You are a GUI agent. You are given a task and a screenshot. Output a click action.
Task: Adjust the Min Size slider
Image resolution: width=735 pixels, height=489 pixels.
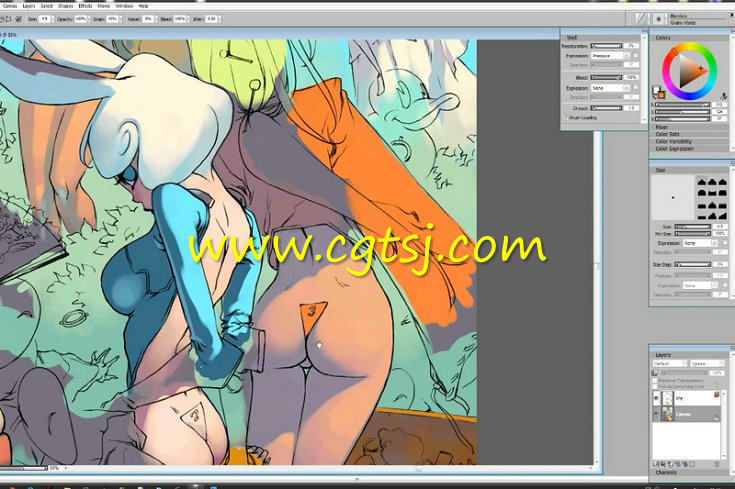pos(692,233)
